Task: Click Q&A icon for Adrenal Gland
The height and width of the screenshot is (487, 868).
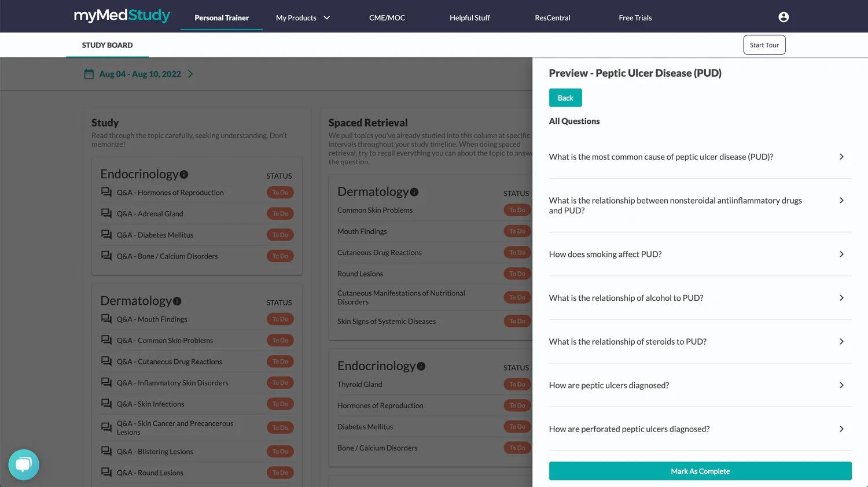Action: (x=106, y=213)
